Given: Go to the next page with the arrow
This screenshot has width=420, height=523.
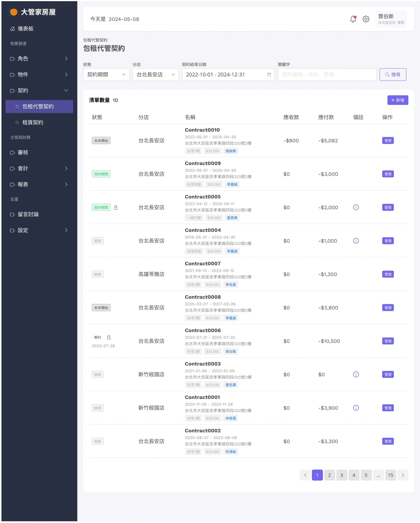Looking at the screenshot, I should coord(403,475).
